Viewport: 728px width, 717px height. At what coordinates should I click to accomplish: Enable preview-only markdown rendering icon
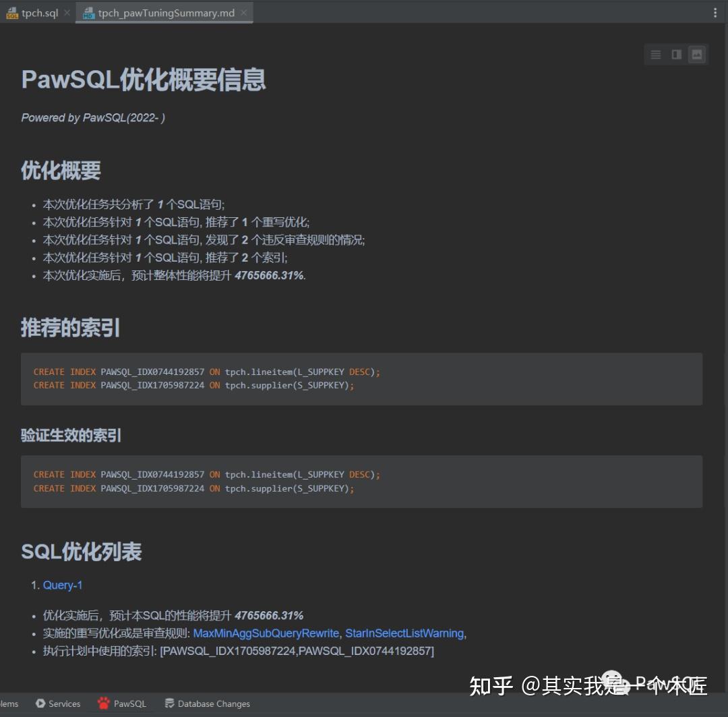pyautogui.click(x=697, y=54)
